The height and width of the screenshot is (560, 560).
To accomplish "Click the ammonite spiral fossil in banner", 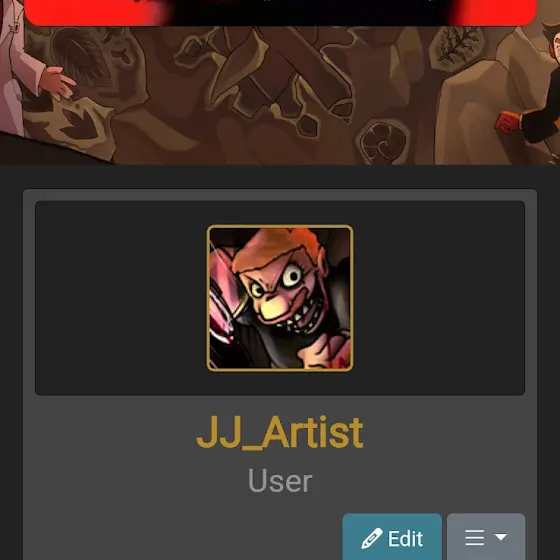I will tap(384, 142).
